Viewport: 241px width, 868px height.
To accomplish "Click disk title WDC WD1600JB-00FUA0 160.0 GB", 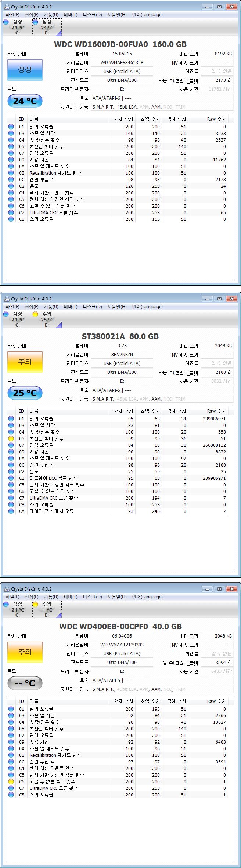I will click(120, 44).
